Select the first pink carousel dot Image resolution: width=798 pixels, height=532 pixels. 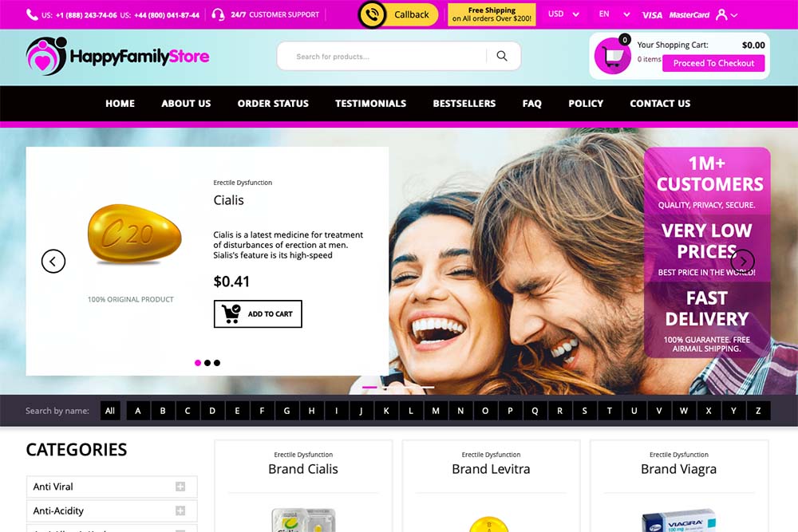(x=197, y=363)
